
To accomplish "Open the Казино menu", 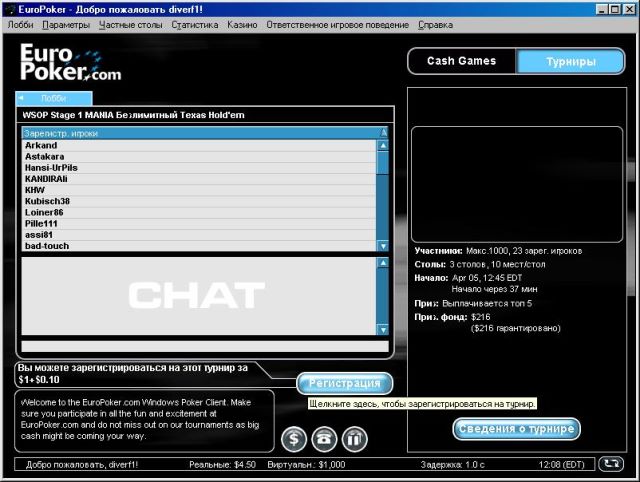I will [242, 25].
